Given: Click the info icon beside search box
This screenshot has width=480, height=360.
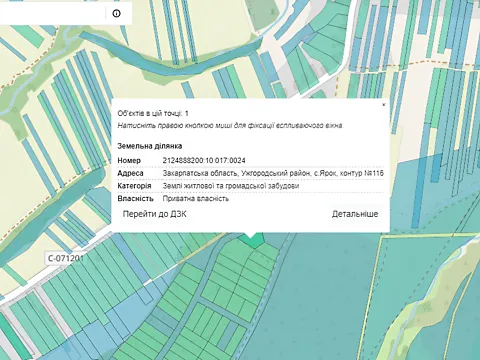Looking at the screenshot, I should coord(116,13).
